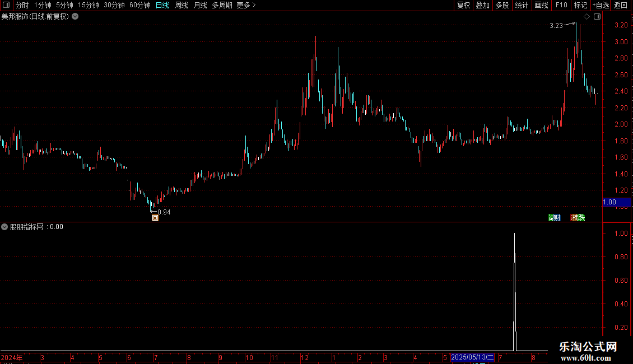The width and height of the screenshot is (633, 364).
Task: Click the 股朋指标网 : 0.00 indicator label
Action: click(36, 227)
